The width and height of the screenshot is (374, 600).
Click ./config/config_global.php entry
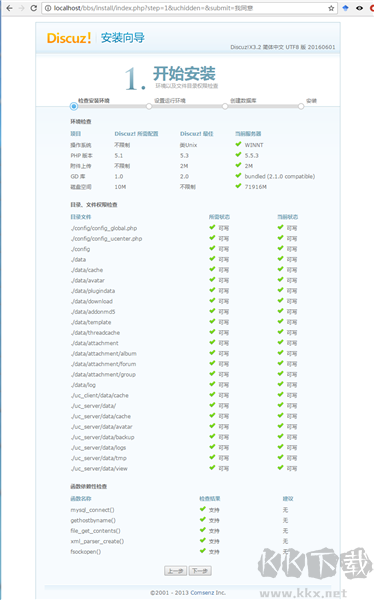click(x=104, y=228)
